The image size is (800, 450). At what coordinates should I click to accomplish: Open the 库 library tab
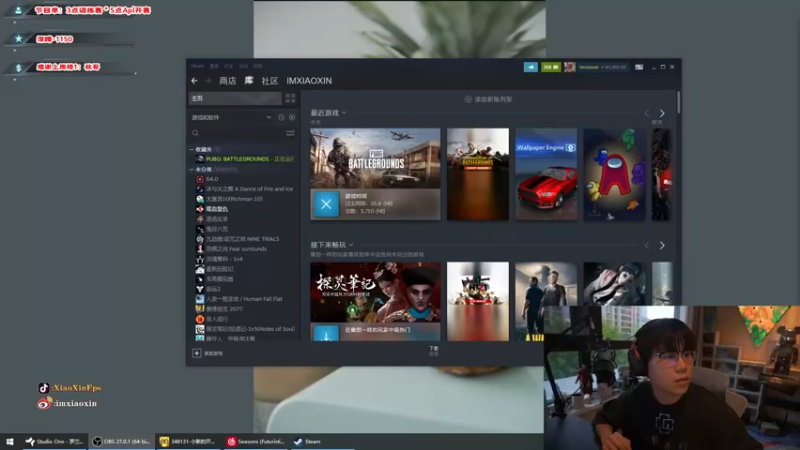[x=249, y=81]
